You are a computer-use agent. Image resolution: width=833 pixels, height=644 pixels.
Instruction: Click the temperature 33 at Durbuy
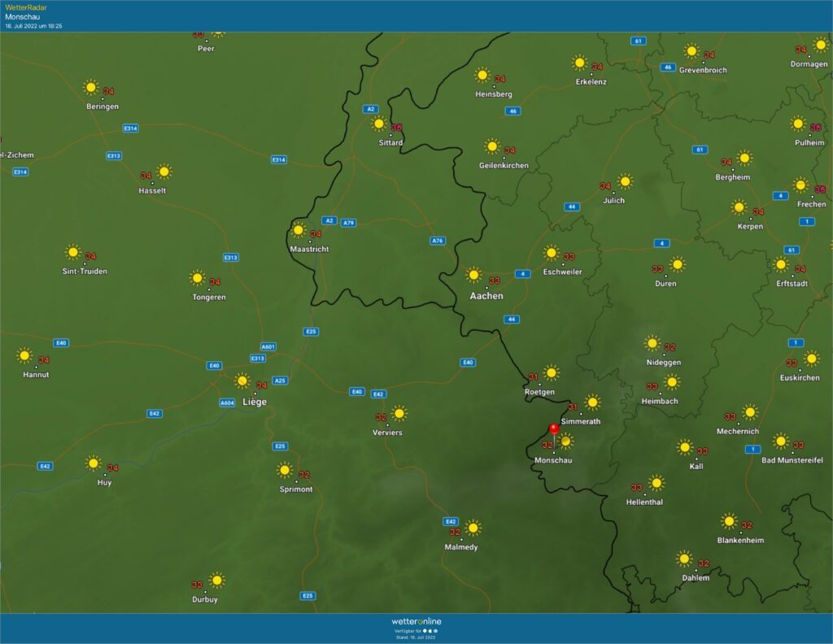click(197, 585)
